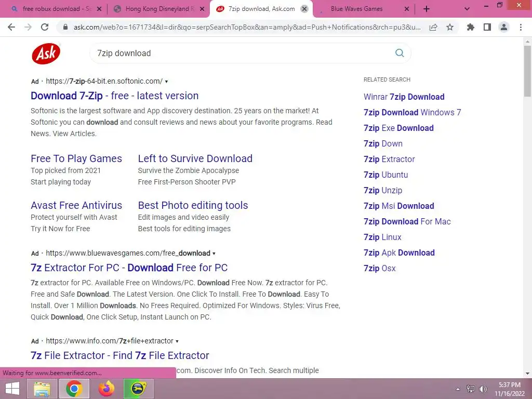532x399 pixels.
Task: Open '7z Extractor For PC - Download Free' result
Action: pyautogui.click(x=129, y=268)
